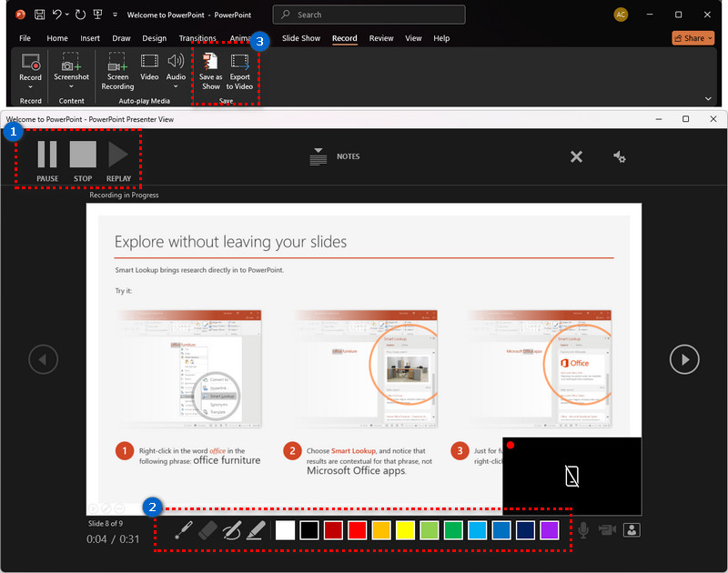Select the Highlighter tool
The width and height of the screenshot is (728, 573).
[x=256, y=530]
